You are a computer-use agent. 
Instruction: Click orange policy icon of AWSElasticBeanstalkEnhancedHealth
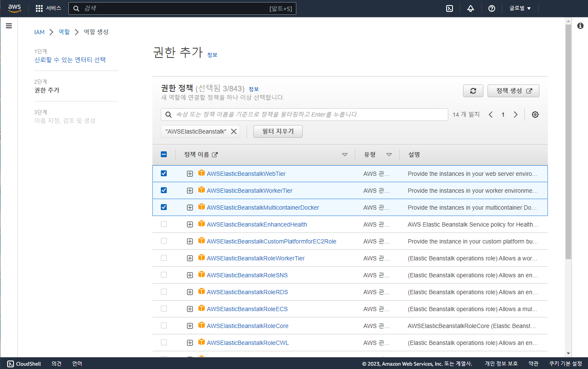click(x=202, y=224)
